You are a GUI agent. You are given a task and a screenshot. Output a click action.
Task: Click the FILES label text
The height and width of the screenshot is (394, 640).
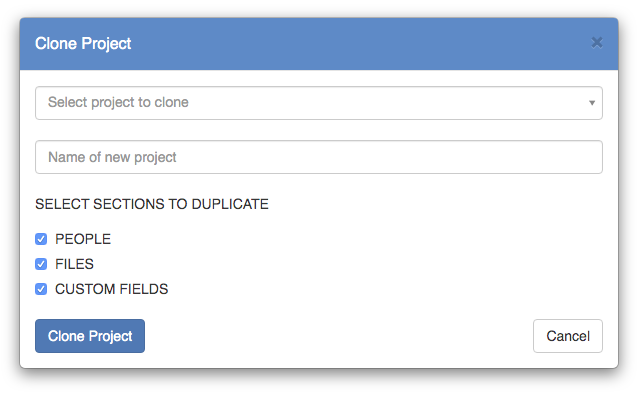(x=74, y=264)
